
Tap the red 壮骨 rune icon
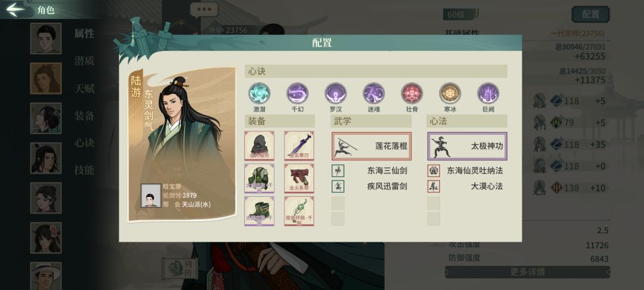pos(412,93)
